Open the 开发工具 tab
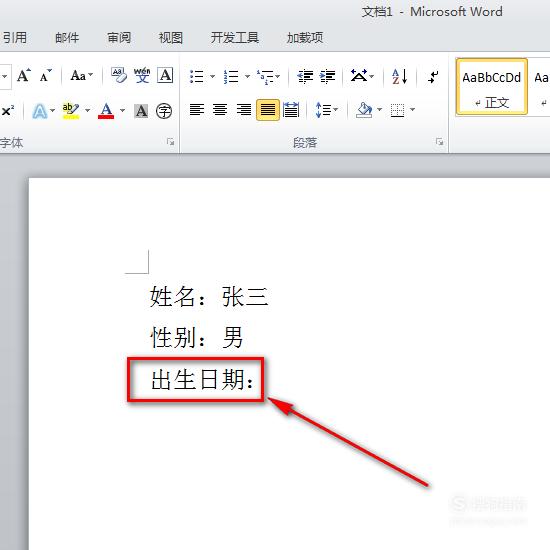 [235, 37]
